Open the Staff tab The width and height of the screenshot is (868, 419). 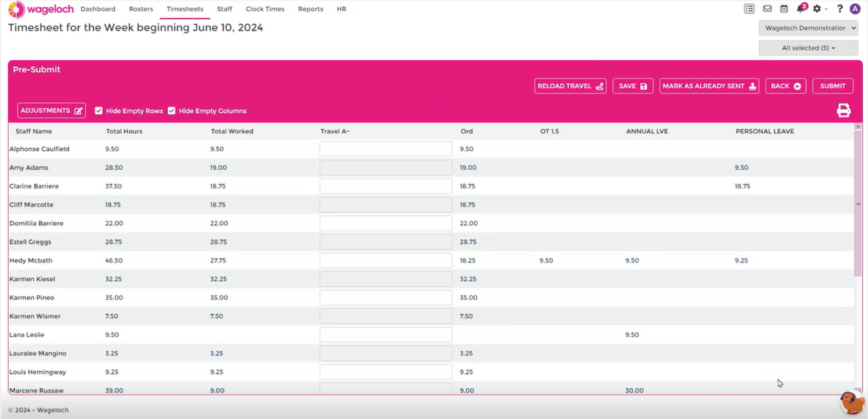click(224, 9)
